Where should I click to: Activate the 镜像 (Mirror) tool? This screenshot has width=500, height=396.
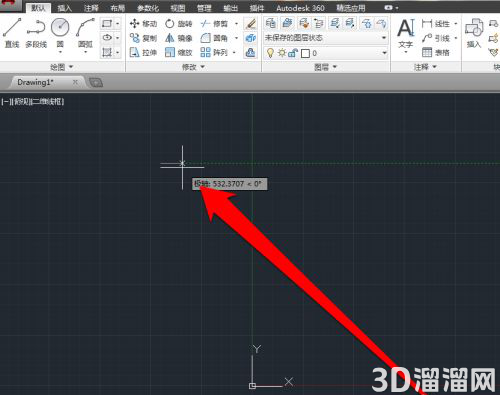[179, 38]
